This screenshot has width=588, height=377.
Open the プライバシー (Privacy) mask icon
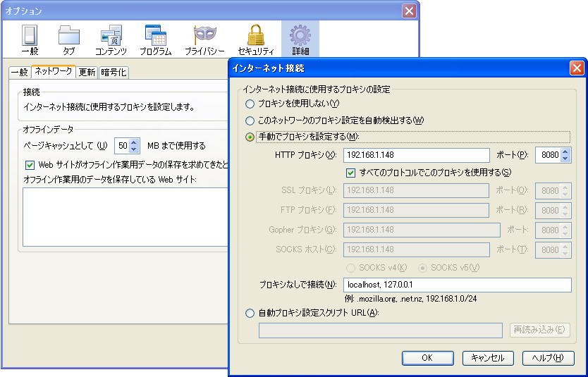tap(204, 39)
